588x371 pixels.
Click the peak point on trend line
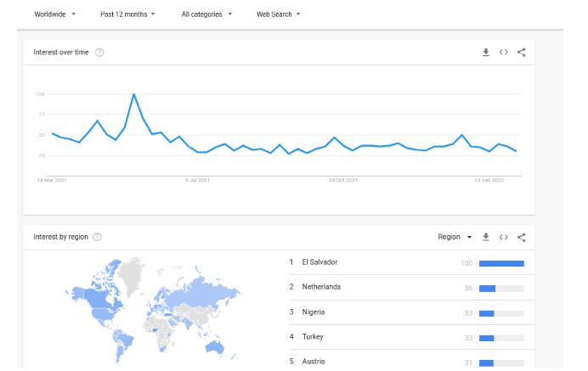(x=134, y=94)
